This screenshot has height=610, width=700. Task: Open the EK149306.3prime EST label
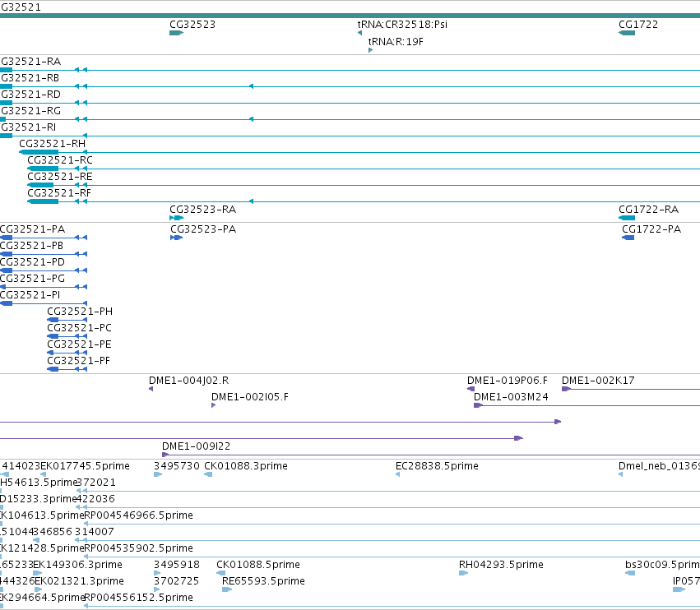[78, 565]
